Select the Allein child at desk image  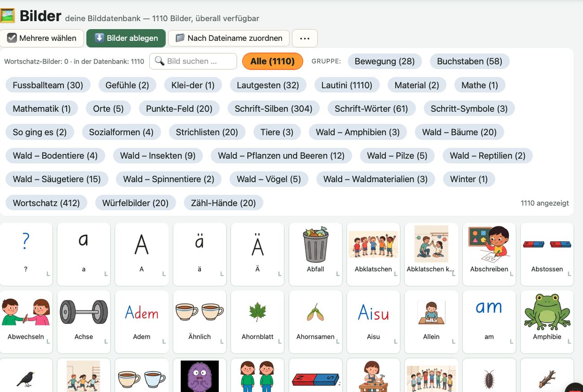[431, 322]
